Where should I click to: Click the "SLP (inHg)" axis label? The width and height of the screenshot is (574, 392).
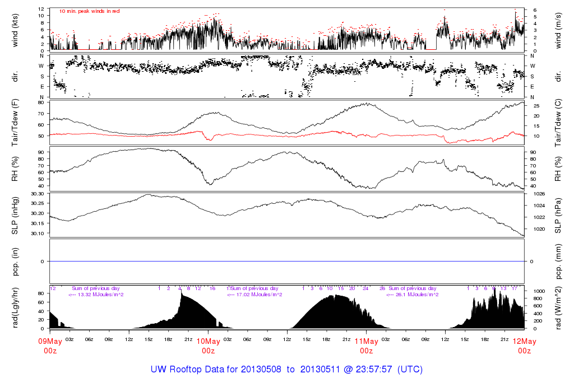coord(15,214)
